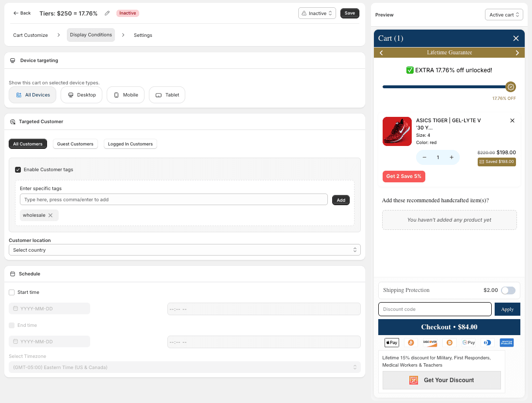This screenshot has width=532, height=403.
Task: Click the End time checkbox
Action: click(12, 325)
